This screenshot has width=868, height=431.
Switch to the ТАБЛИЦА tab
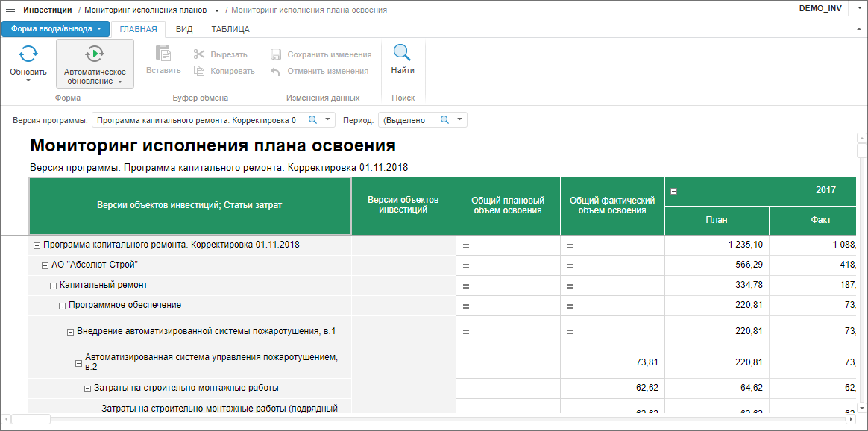point(230,29)
